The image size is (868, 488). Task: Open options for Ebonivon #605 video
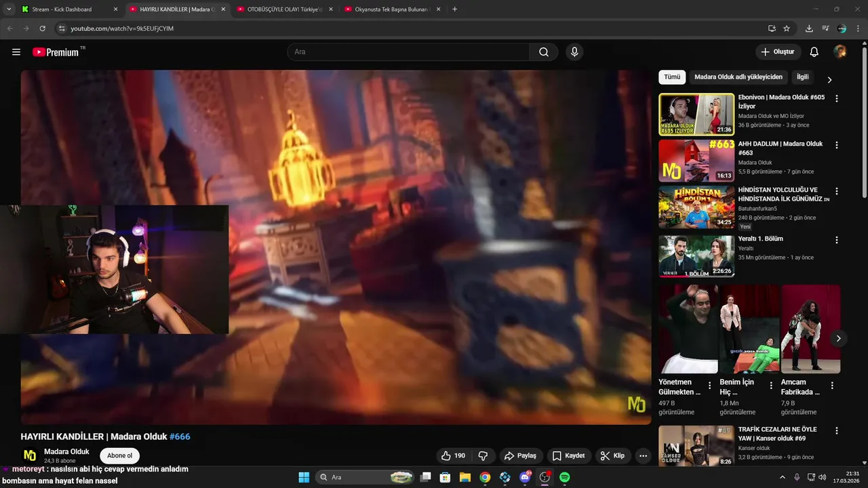click(836, 98)
